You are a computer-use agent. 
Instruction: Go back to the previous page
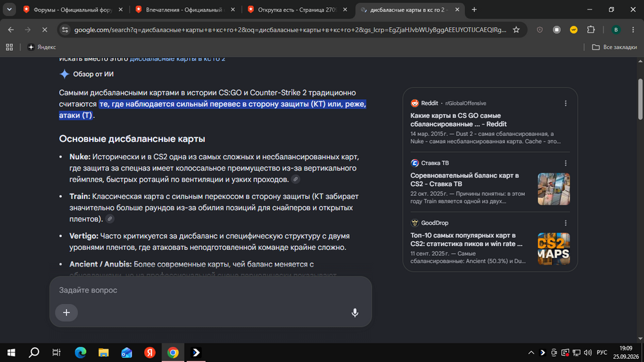click(11, 30)
